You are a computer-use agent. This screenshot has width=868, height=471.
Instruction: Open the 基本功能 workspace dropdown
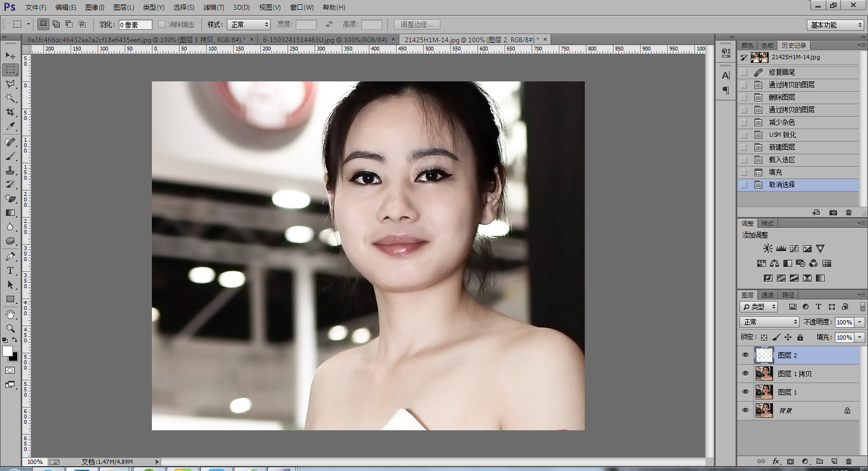835,25
